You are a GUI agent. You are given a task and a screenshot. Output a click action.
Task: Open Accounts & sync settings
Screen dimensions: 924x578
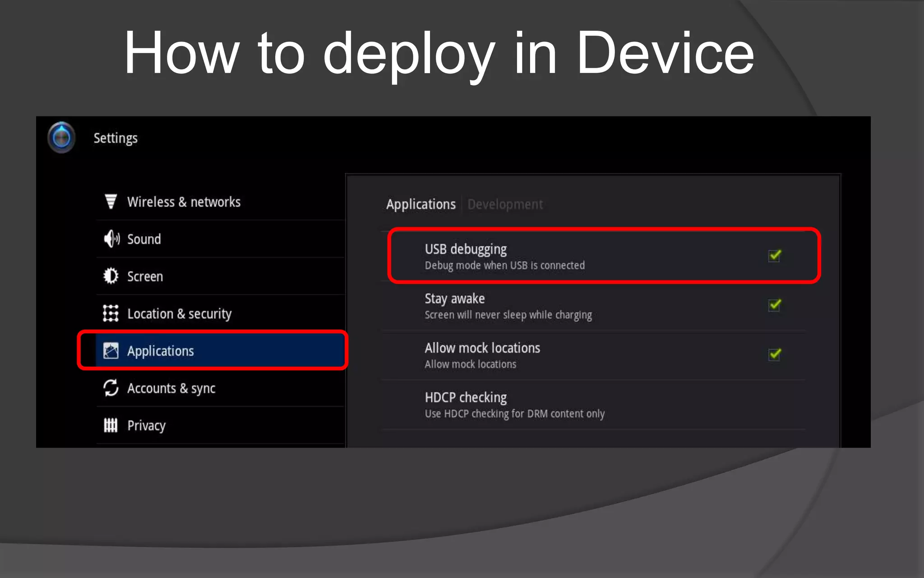(x=171, y=388)
